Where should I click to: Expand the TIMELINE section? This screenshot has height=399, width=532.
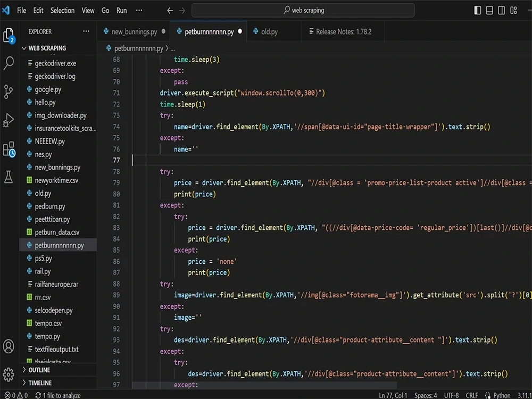40,383
